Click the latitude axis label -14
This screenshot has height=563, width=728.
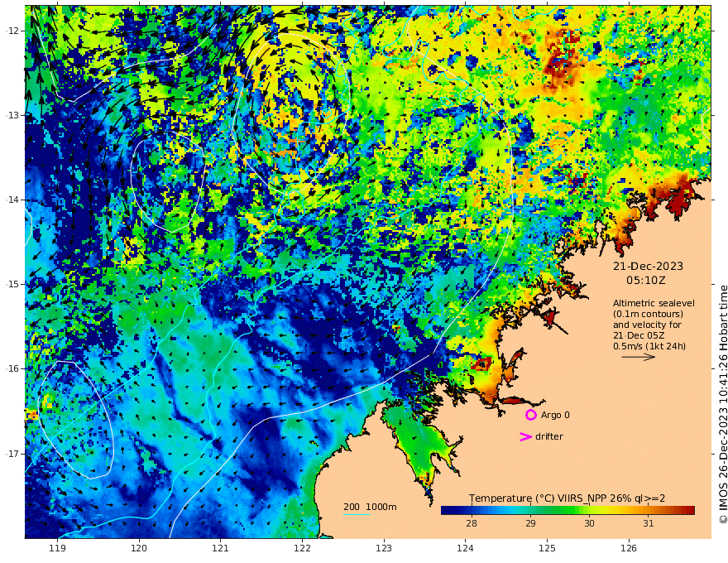click(12, 200)
